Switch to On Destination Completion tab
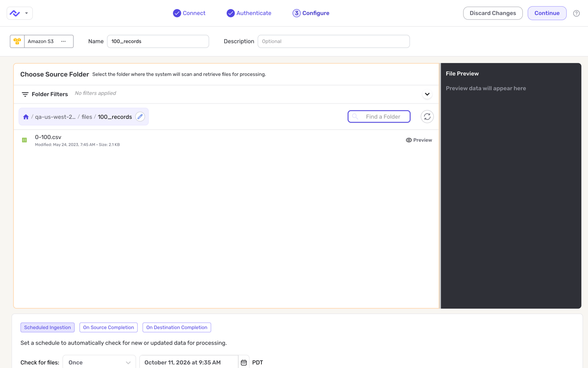588x368 pixels. tap(177, 328)
